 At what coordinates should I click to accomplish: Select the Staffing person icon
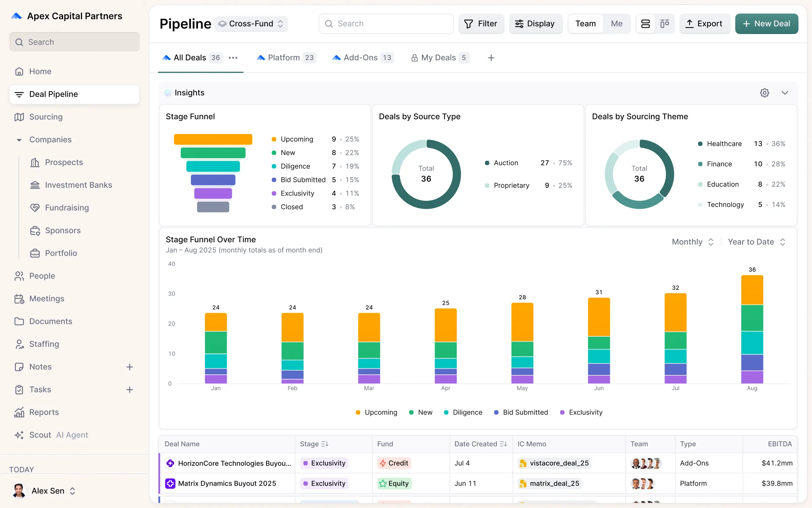(x=19, y=344)
